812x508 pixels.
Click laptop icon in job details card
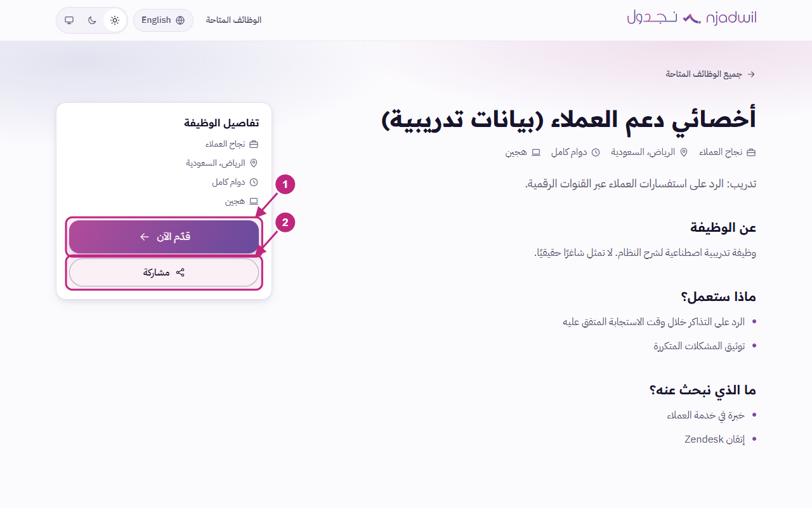click(x=254, y=201)
